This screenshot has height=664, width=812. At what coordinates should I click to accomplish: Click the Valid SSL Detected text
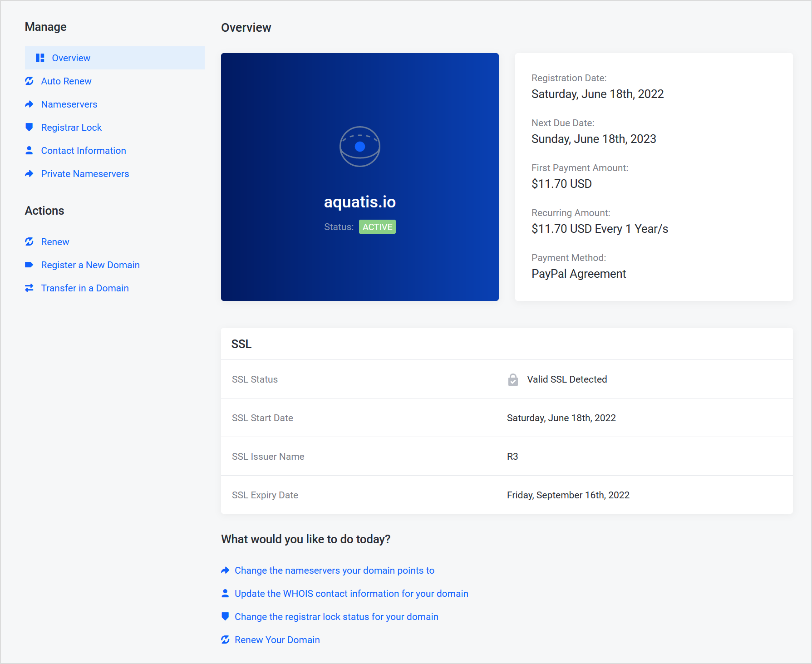(x=567, y=379)
